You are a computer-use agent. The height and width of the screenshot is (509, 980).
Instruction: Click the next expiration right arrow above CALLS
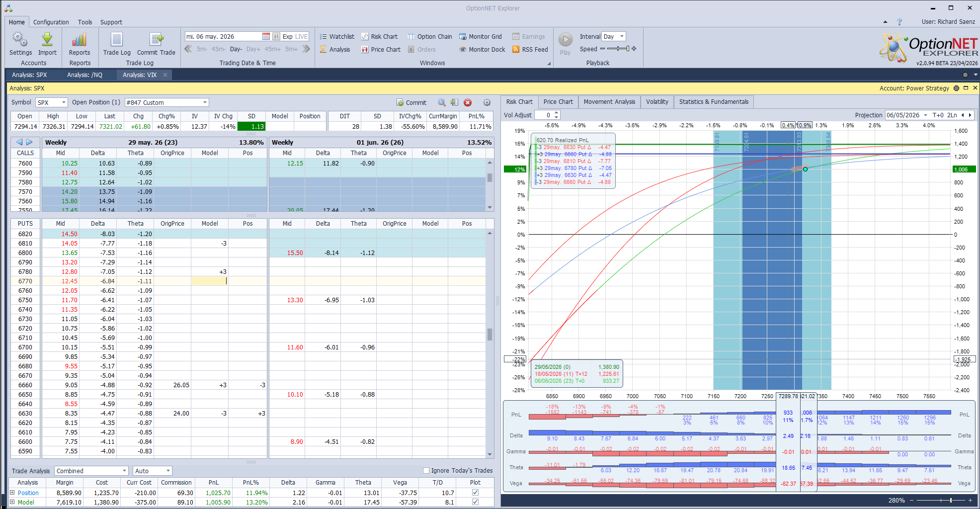(29, 142)
